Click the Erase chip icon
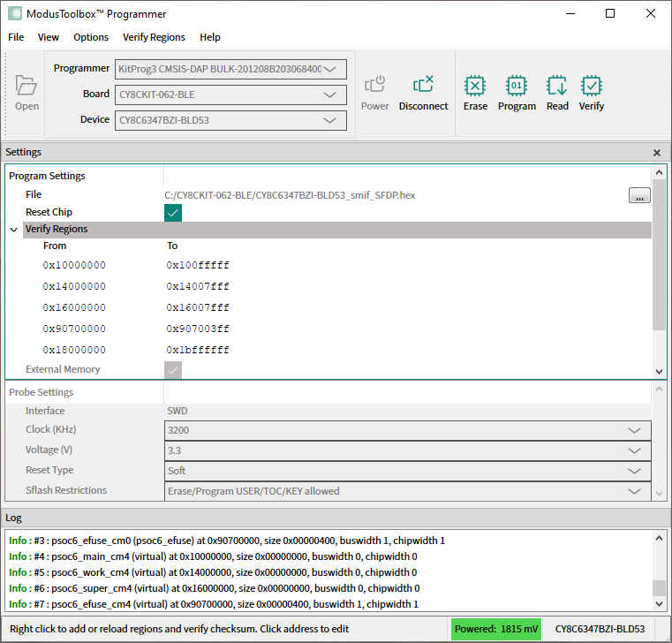This screenshot has width=672, height=643. pyautogui.click(x=475, y=86)
